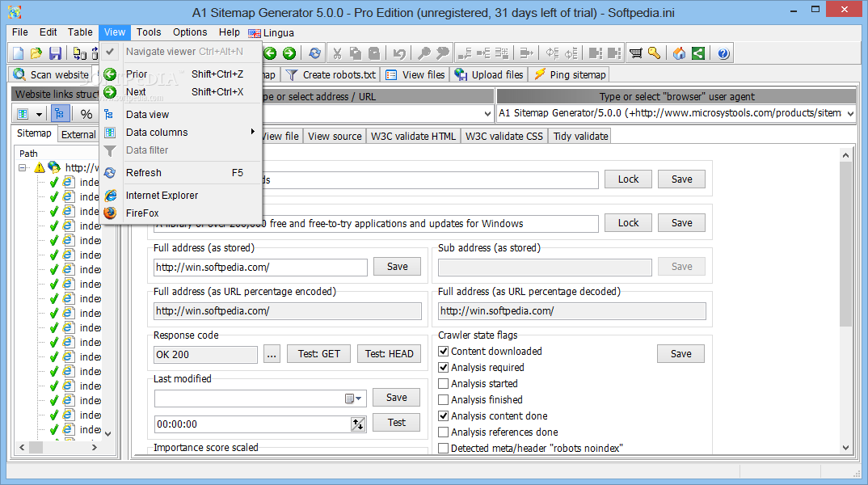Click the New project toolbar icon
868x485 pixels.
click(19, 53)
